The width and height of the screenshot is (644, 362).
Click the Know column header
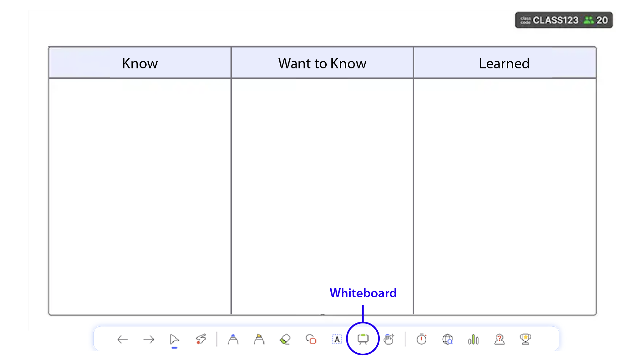point(140,63)
